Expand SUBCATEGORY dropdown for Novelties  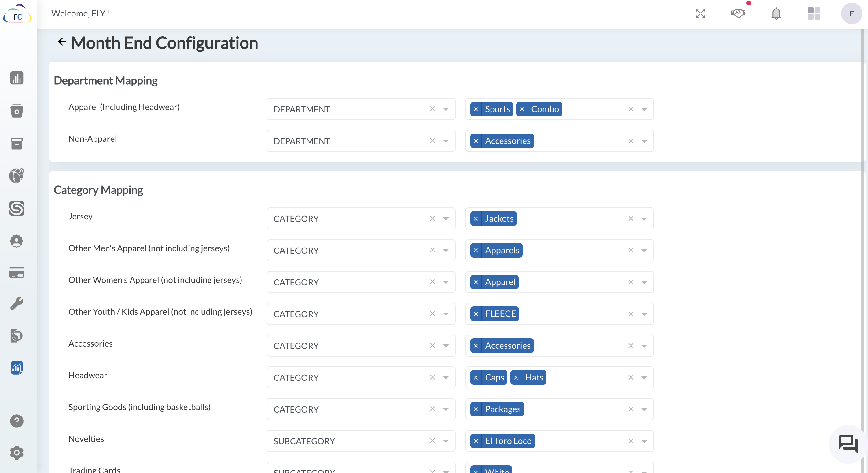(x=446, y=441)
